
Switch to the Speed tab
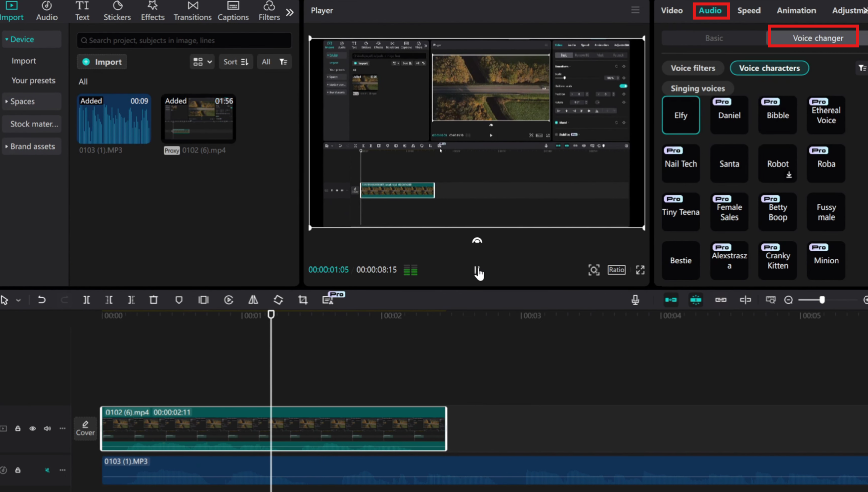(748, 10)
